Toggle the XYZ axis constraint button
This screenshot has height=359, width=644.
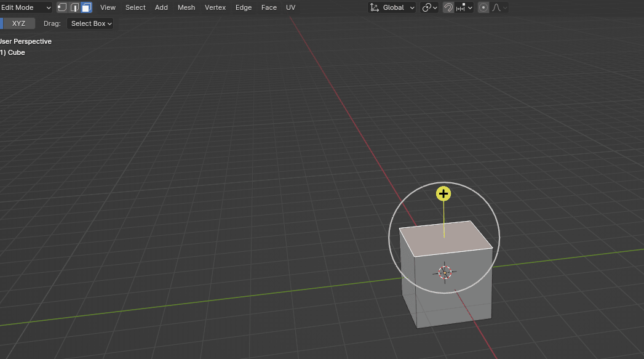[18, 23]
